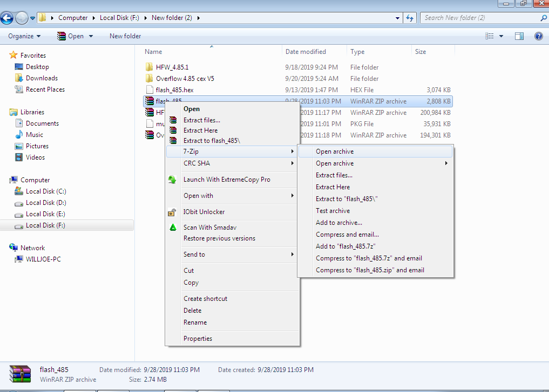Viewport: 549px width, 392px height.
Task: Click the Computer icon in sidebar
Action: tap(13, 180)
